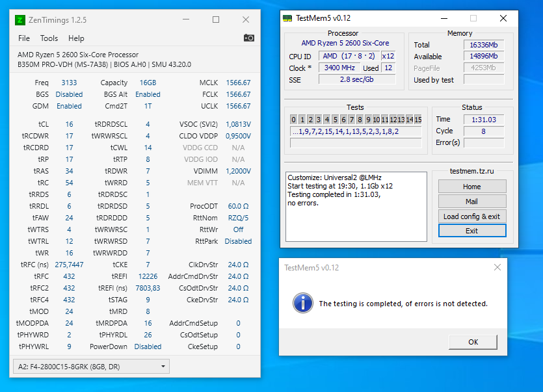543x392 pixels.
Task: Open the Help menu in ZenTimings
Action: [x=76, y=38]
